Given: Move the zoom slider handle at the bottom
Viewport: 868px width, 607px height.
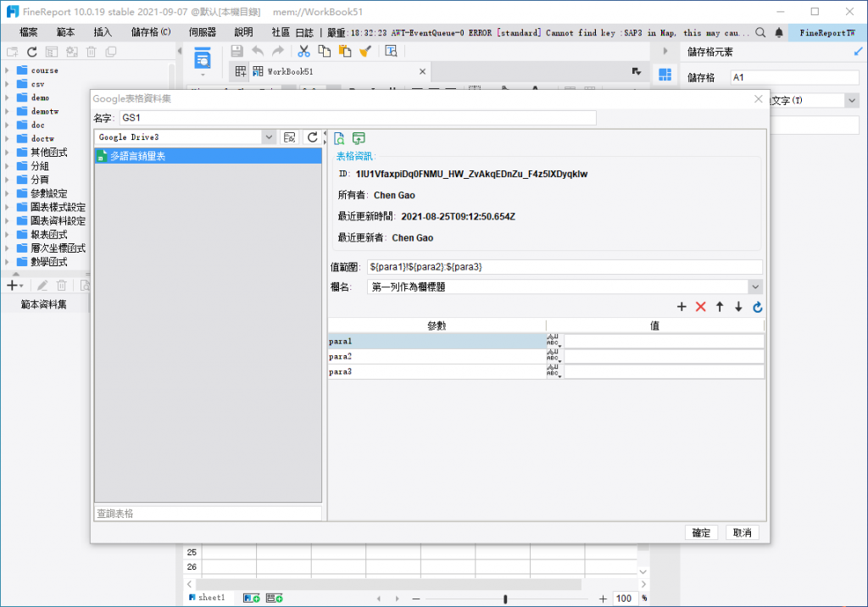Looking at the screenshot, I should [505, 599].
